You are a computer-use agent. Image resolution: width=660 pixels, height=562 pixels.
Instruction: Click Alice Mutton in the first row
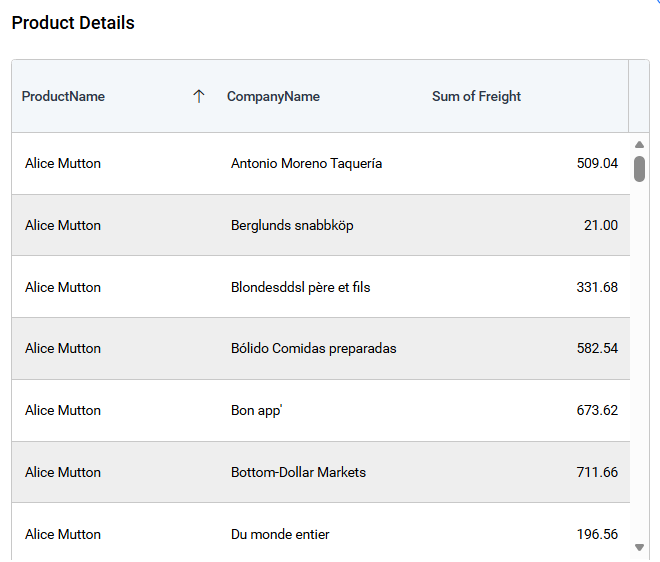63,164
